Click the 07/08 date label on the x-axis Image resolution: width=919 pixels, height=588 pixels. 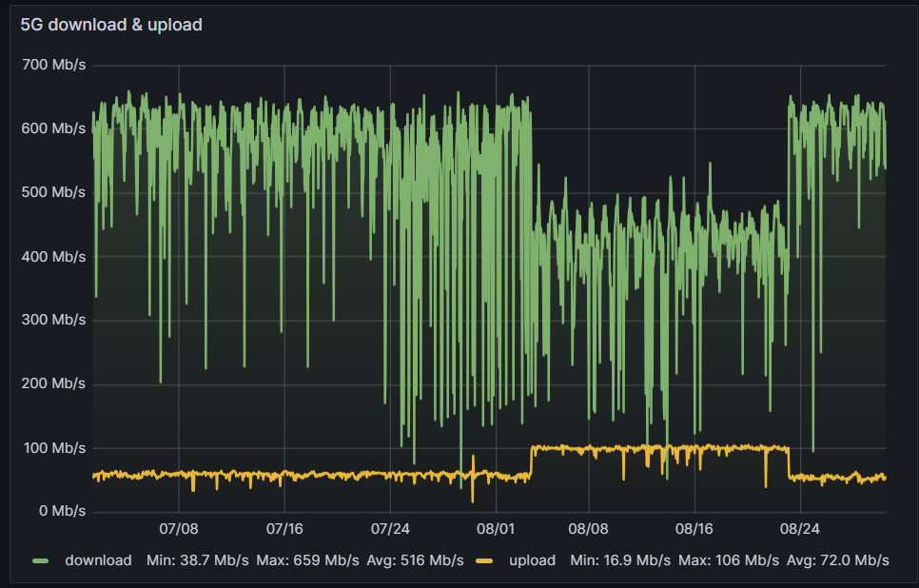(179, 527)
